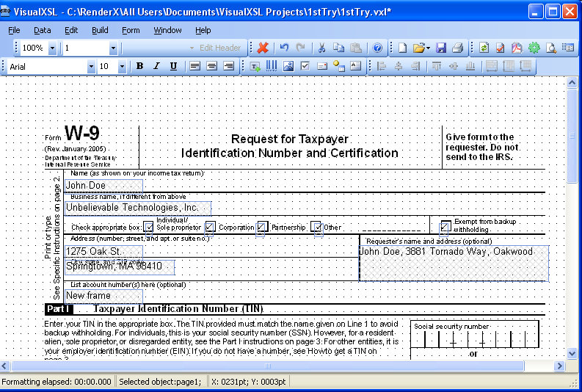Insert an image object from toolbar
This screenshot has height=392, width=582.
point(288,66)
